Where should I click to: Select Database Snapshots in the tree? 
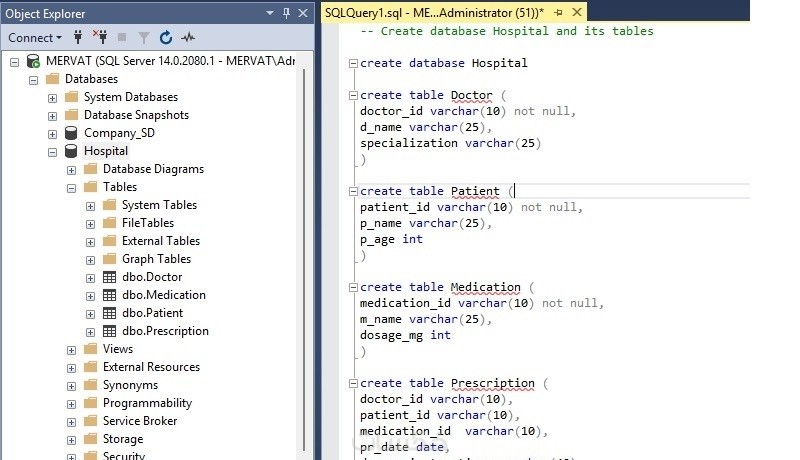click(136, 115)
